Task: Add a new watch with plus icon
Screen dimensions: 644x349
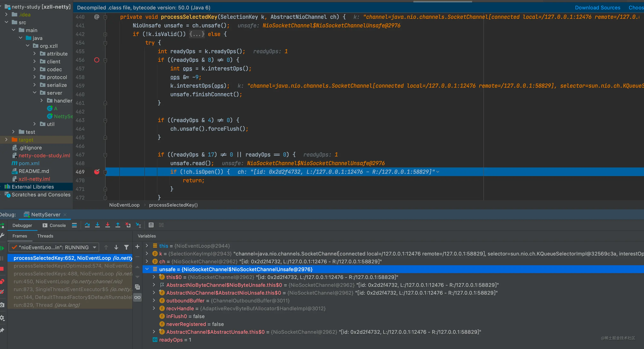Action: [137, 247]
